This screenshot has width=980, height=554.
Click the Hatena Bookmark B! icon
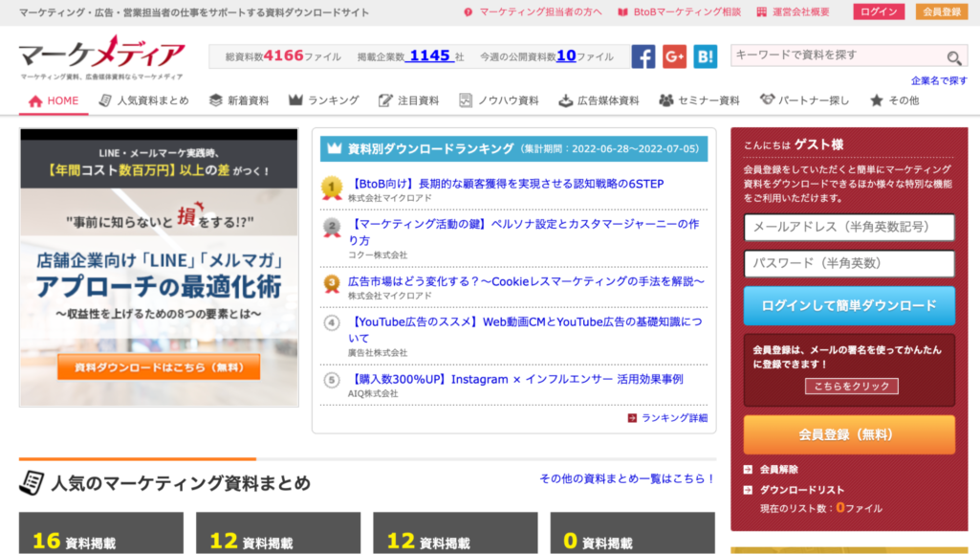[x=705, y=56]
